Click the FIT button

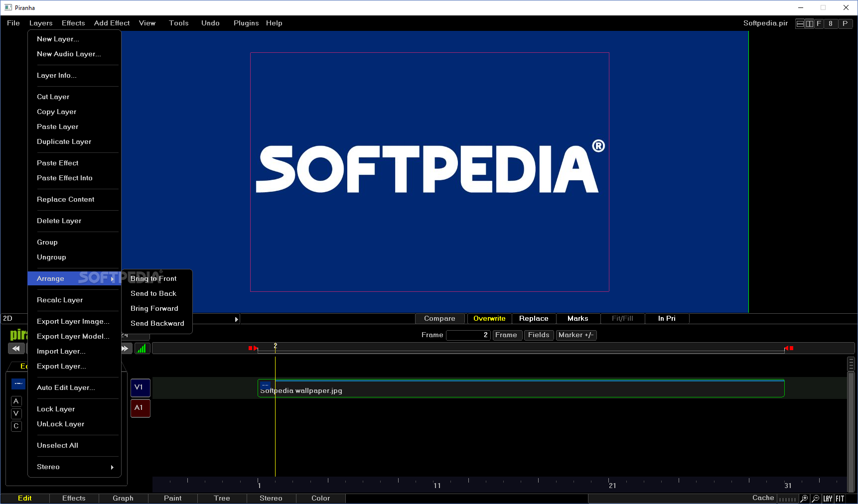coord(840,499)
